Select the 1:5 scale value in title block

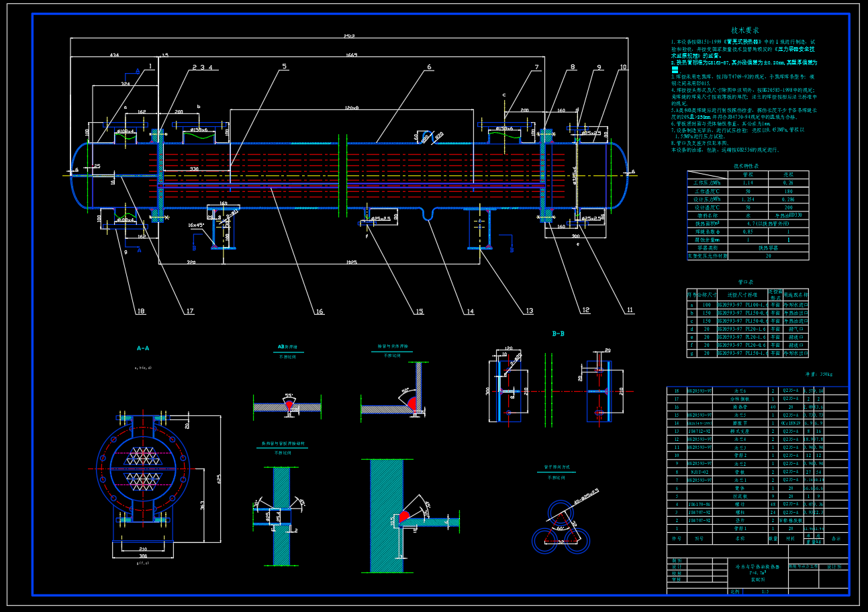[x=765, y=592]
